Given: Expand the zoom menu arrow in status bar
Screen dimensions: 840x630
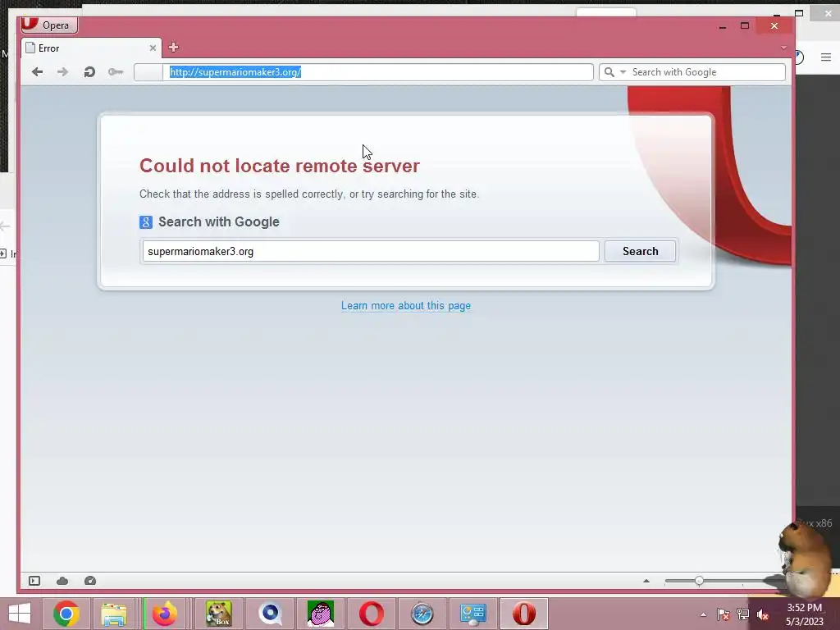Looking at the screenshot, I should [x=646, y=581].
